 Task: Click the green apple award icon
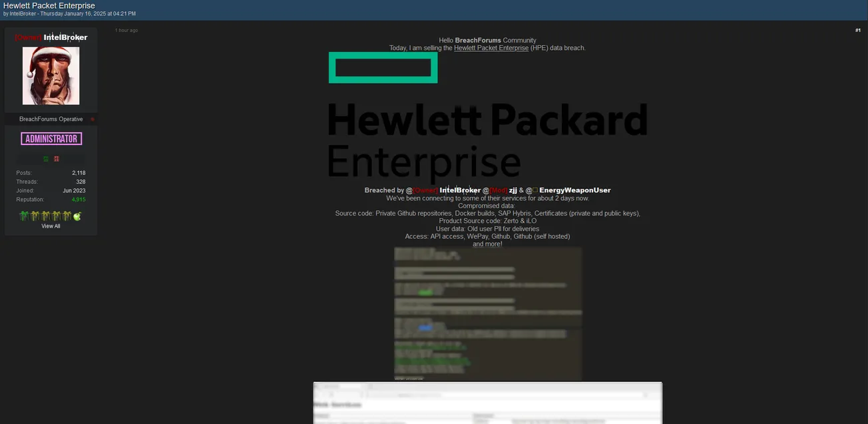77,216
